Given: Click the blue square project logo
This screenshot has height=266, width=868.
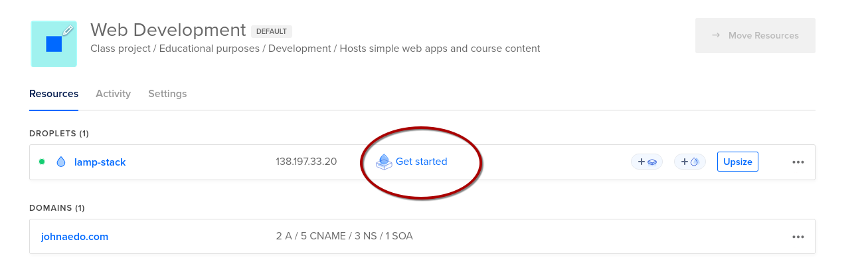Looking at the screenshot, I should tap(54, 44).
